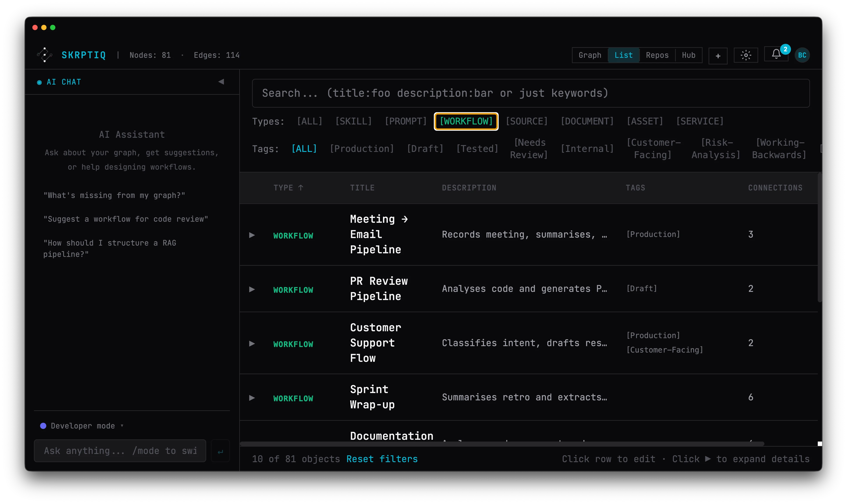Click the + button to create a node
Viewport: 847px width, 504px height.
click(x=718, y=55)
